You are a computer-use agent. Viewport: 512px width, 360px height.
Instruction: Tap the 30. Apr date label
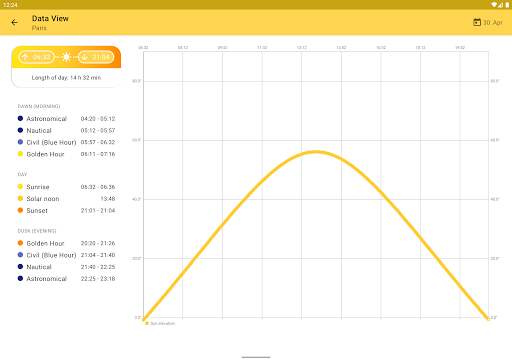[x=493, y=23]
